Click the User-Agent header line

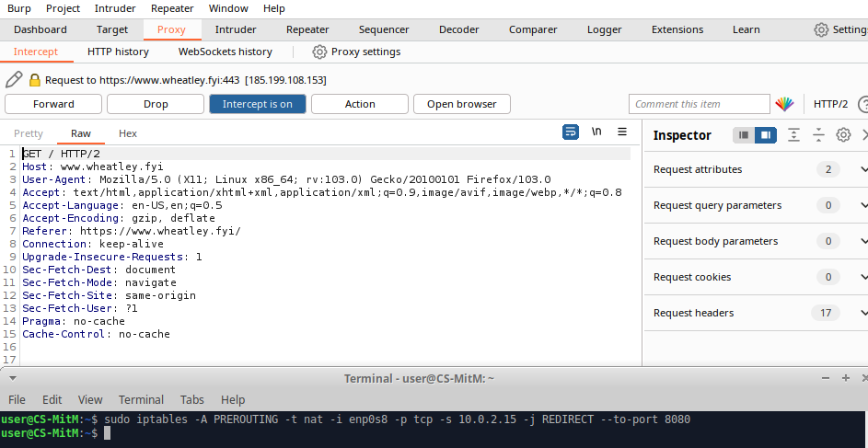[287, 179]
